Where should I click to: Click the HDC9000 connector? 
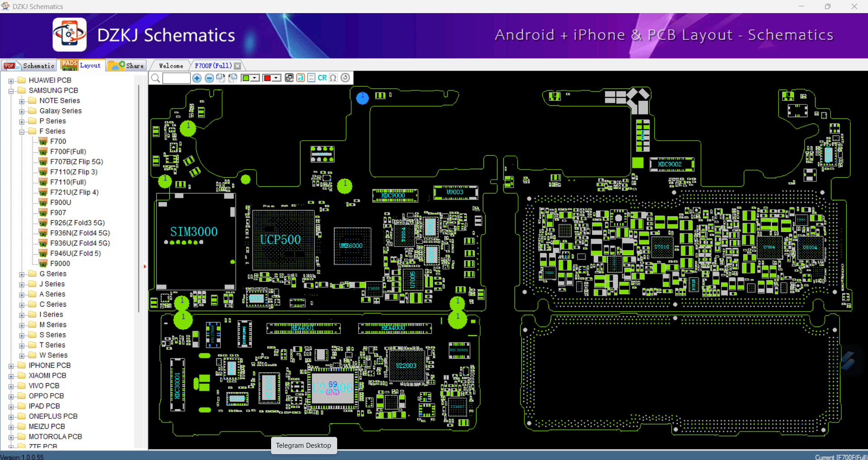395,195
